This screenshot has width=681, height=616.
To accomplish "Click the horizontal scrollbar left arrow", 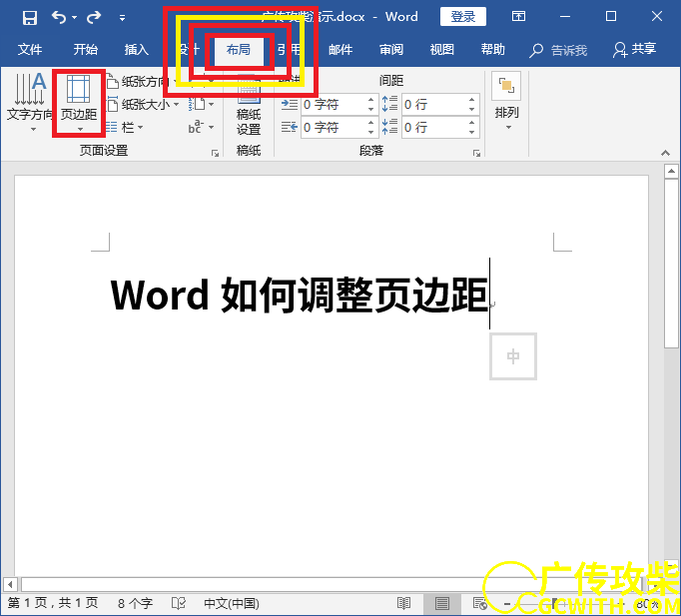I will [10, 584].
